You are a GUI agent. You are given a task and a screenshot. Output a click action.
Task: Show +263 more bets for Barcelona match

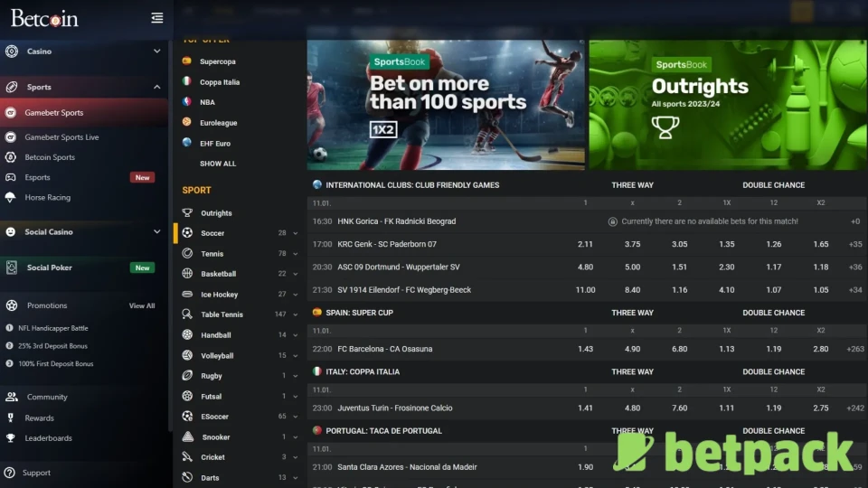854,349
